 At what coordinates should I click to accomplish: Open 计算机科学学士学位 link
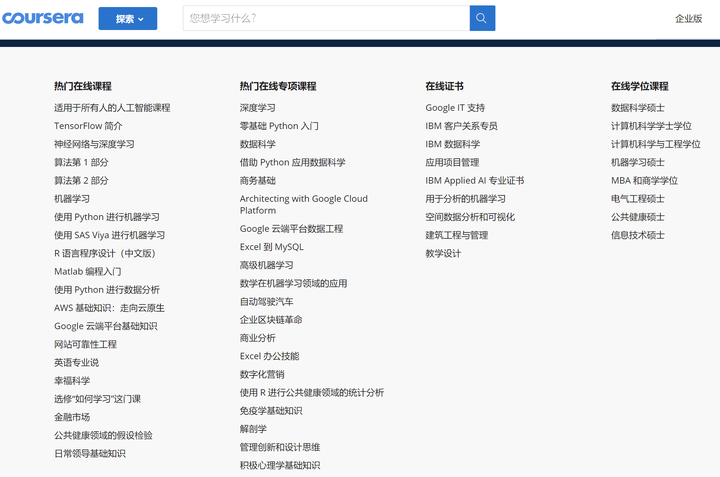pos(651,126)
